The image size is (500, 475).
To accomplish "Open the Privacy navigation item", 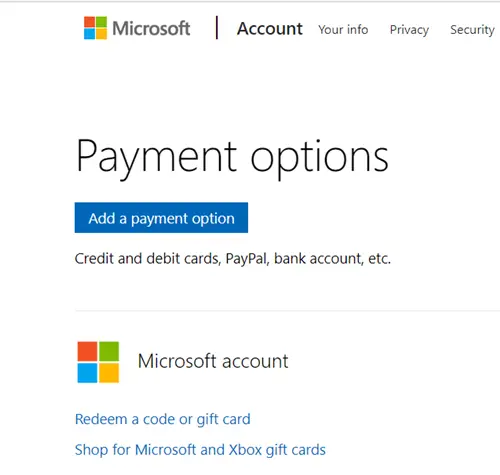I will (409, 30).
